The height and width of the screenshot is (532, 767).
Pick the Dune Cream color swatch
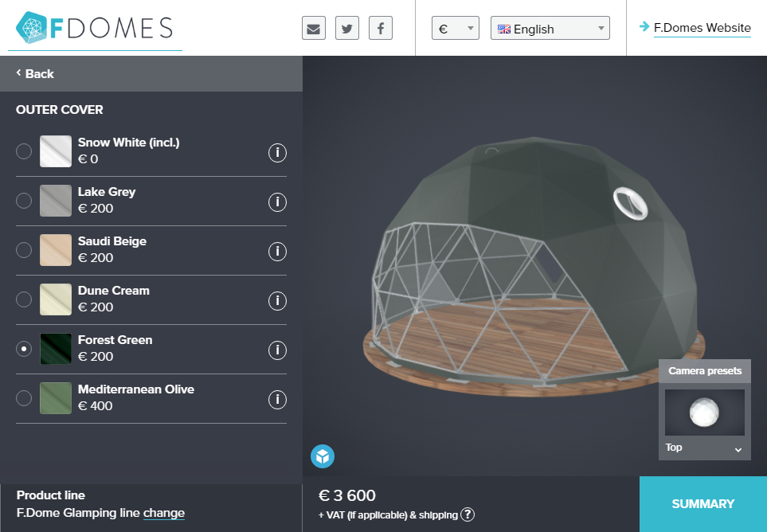click(x=56, y=299)
